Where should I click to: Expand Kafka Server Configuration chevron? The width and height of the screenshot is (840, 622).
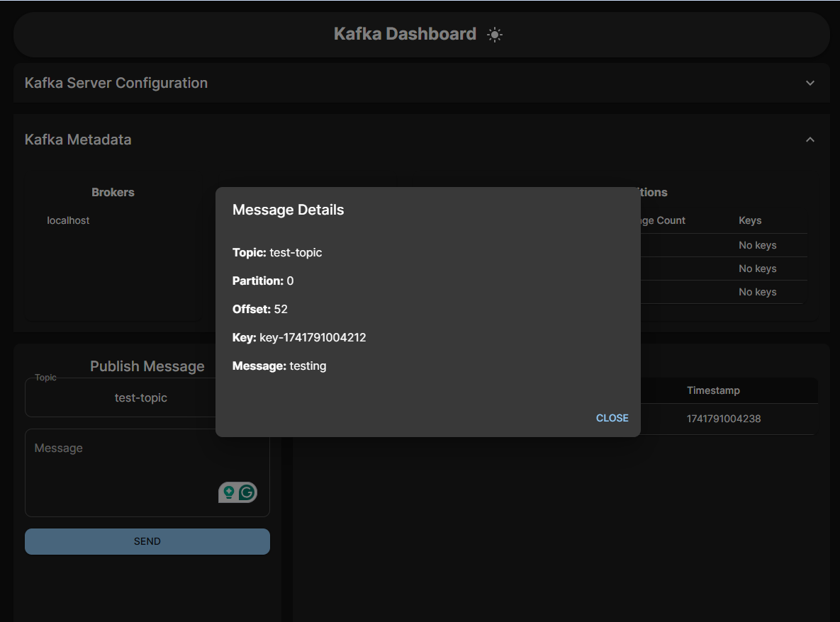coord(810,83)
